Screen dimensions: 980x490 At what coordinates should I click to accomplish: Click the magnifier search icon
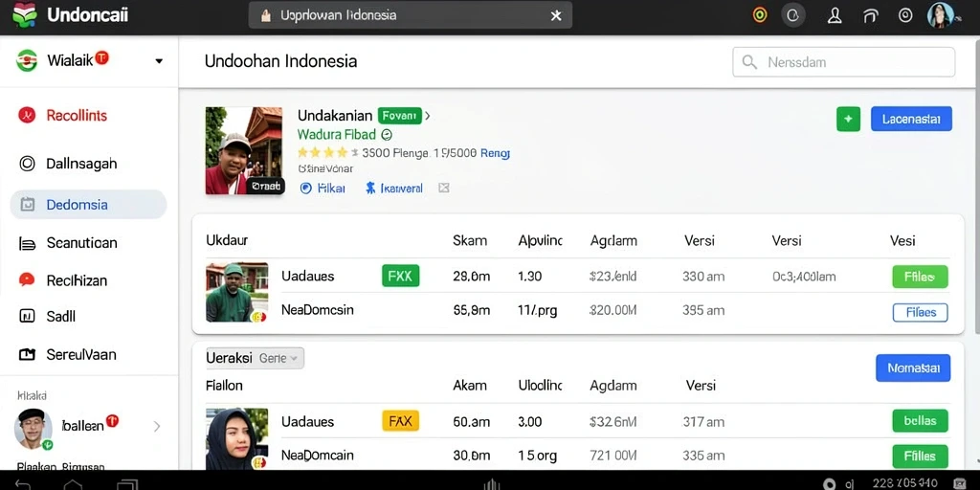click(749, 62)
